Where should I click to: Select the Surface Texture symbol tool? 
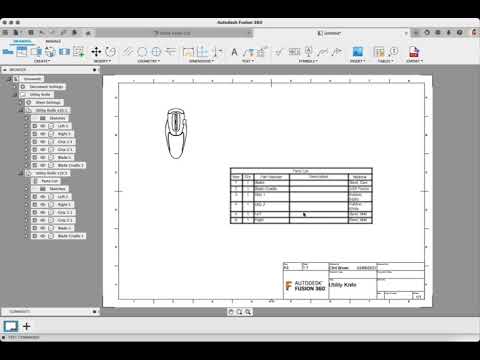pyautogui.click(x=279, y=52)
